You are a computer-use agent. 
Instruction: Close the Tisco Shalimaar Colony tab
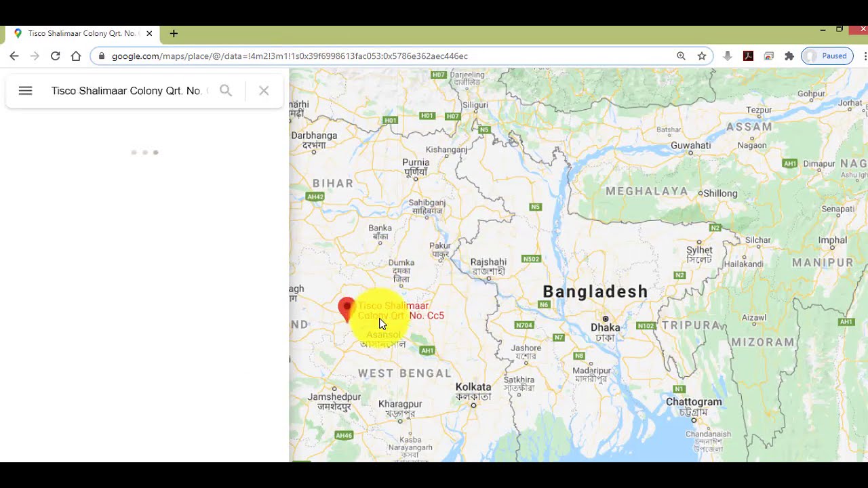pos(149,33)
